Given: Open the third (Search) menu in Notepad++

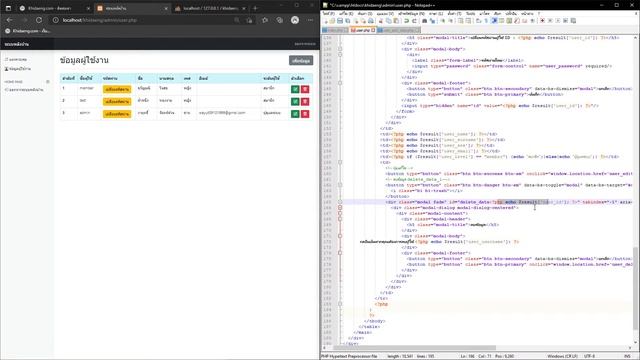Looking at the screenshot, I should point(364,13).
